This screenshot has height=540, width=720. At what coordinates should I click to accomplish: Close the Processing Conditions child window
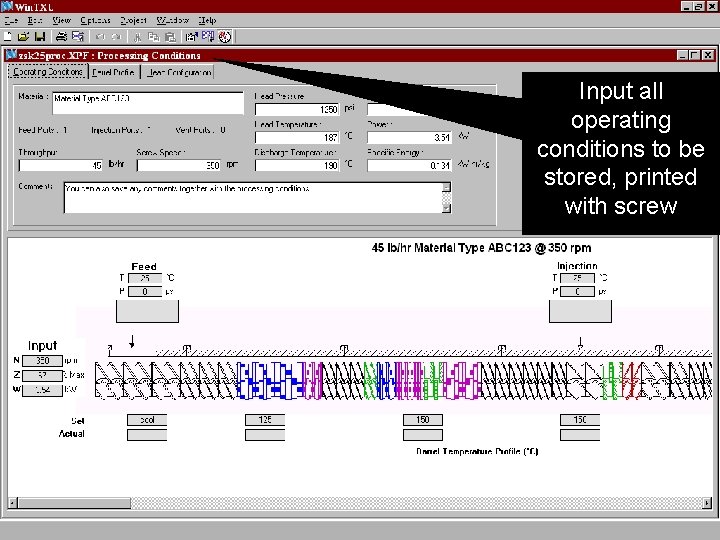(x=708, y=55)
